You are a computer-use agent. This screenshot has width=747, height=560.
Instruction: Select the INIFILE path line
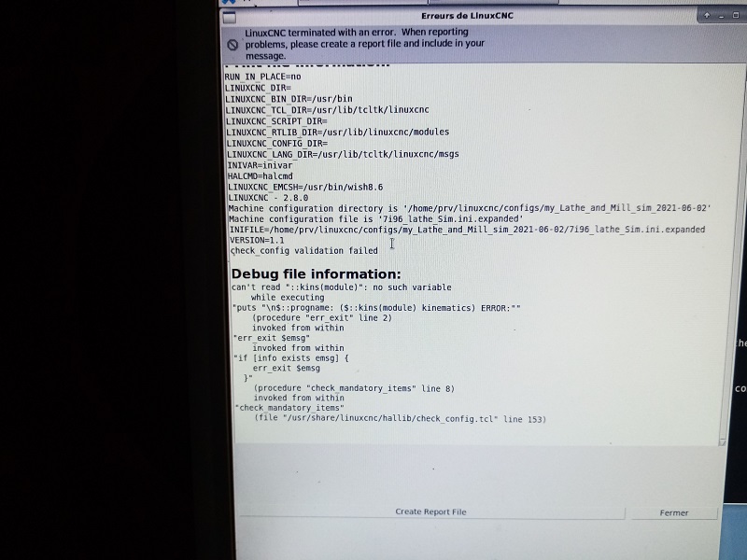pyautogui.click(x=468, y=230)
